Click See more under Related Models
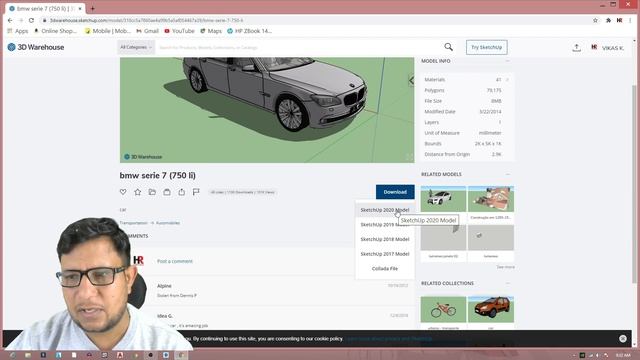640x360 pixels. [505, 267]
